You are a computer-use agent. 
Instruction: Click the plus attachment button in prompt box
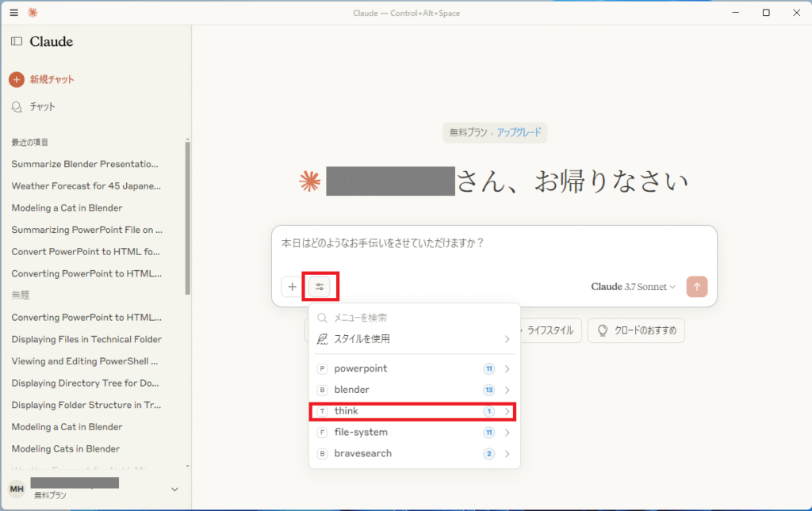pyautogui.click(x=292, y=287)
